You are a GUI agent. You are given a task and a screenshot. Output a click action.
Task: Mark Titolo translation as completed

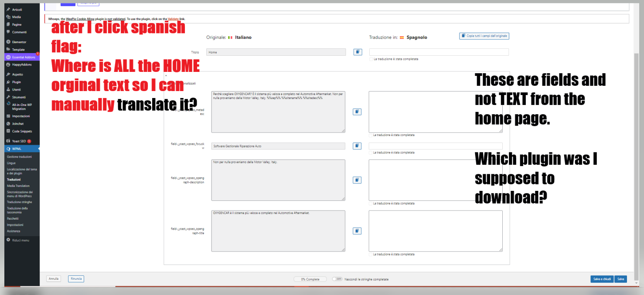click(x=371, y=59)
